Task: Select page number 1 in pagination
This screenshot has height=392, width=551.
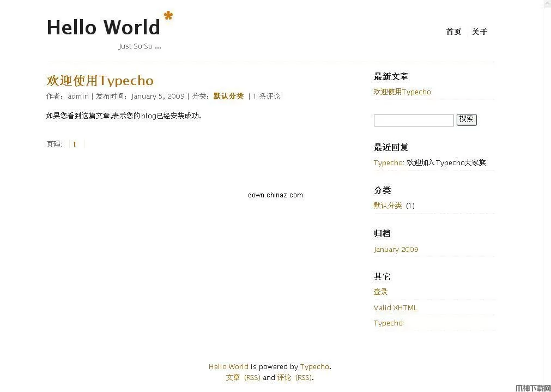Action: 75,144
